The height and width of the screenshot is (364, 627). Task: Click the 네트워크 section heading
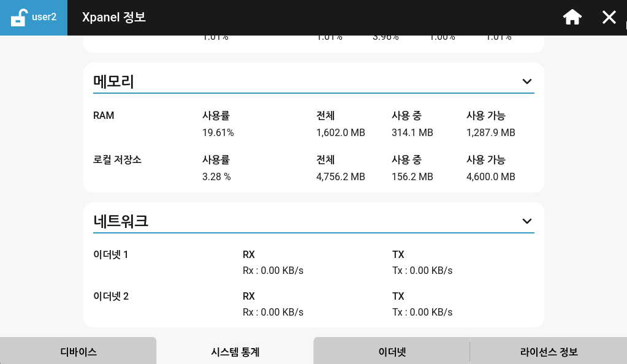(121, 221)
